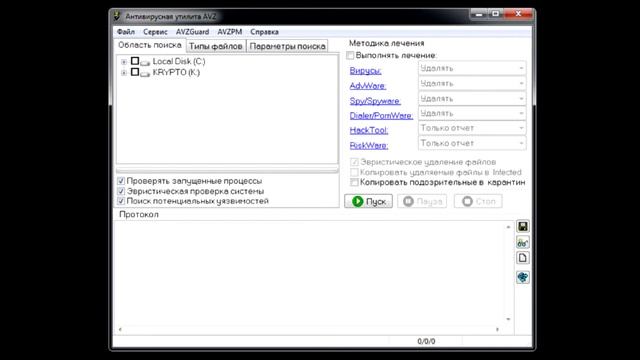Click the Spy/Spyware link

[x=375, y=101]
